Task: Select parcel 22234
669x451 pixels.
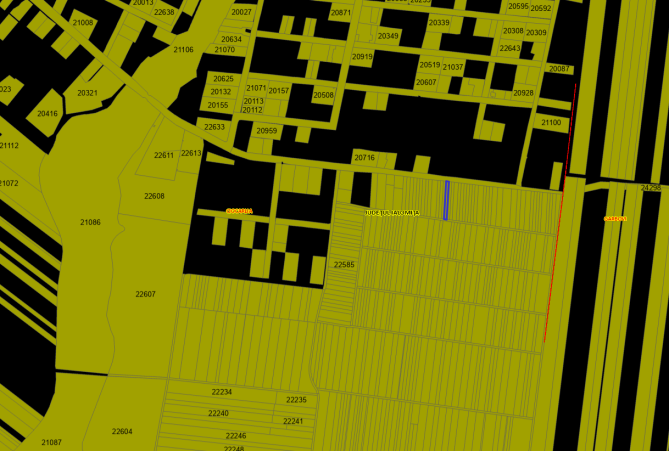Action: tap(221, 392)
